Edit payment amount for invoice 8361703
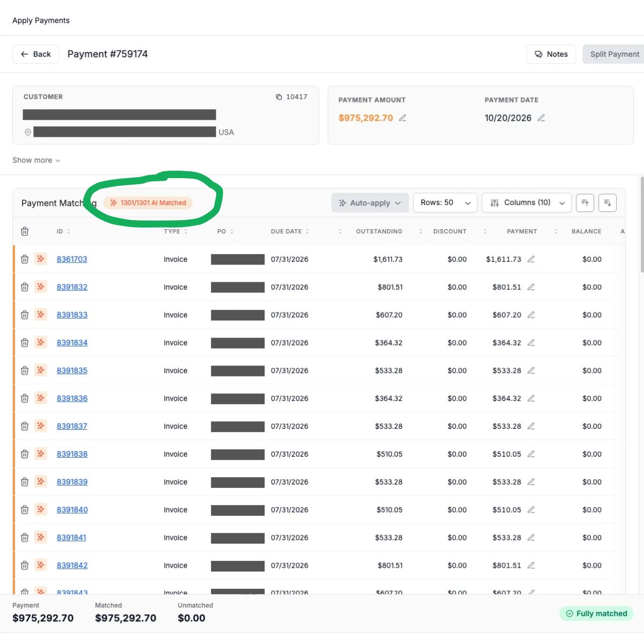This screenshot has height=644, width=644. 531,259
